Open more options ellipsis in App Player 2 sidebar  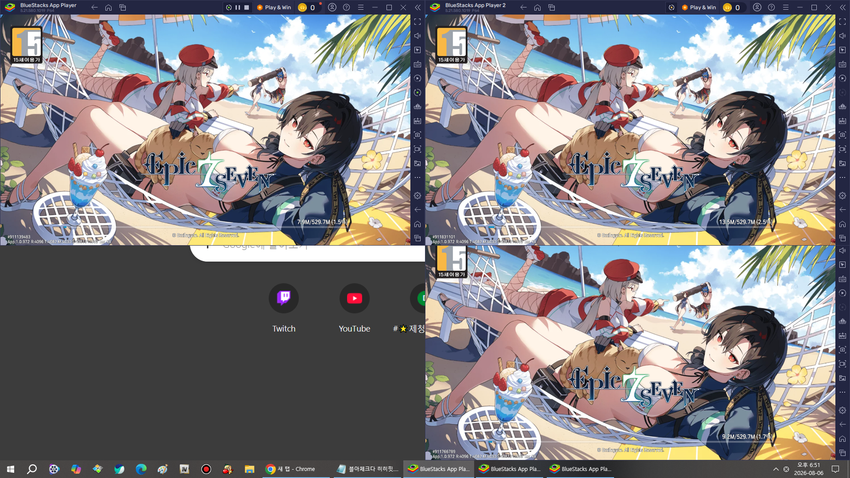[x=842, y=177]
